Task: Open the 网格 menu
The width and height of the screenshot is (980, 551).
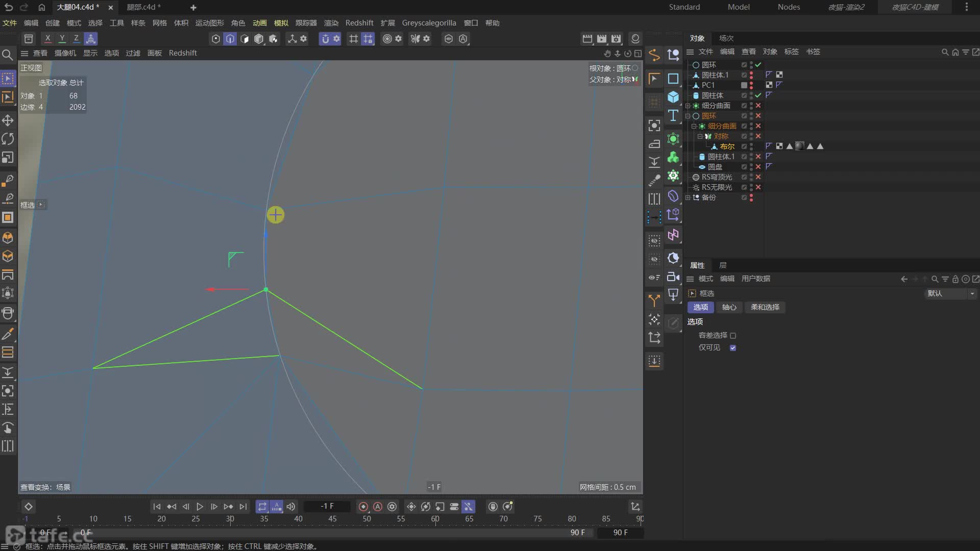Action: coord(159,23)
